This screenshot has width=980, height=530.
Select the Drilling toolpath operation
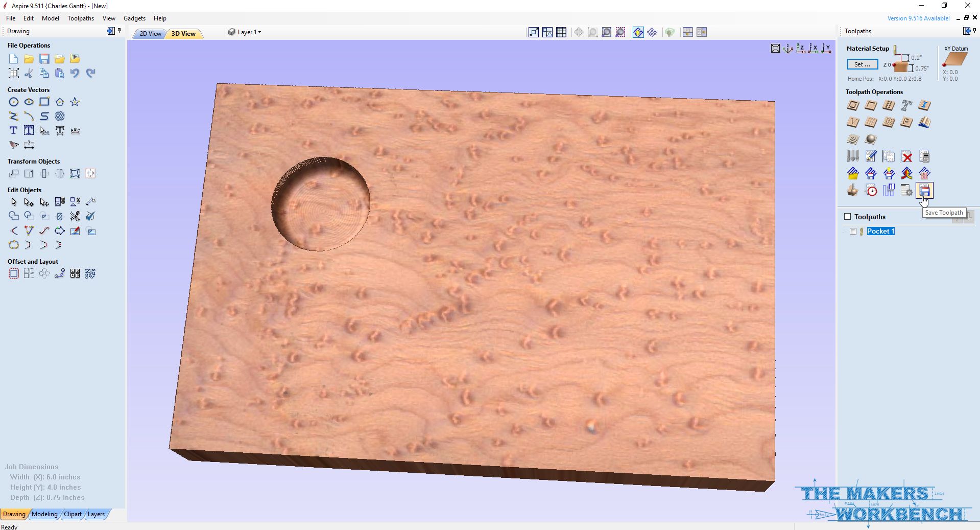point(889,106)
